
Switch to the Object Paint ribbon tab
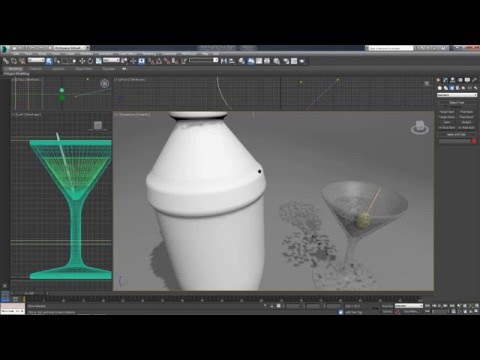[83, 69]
